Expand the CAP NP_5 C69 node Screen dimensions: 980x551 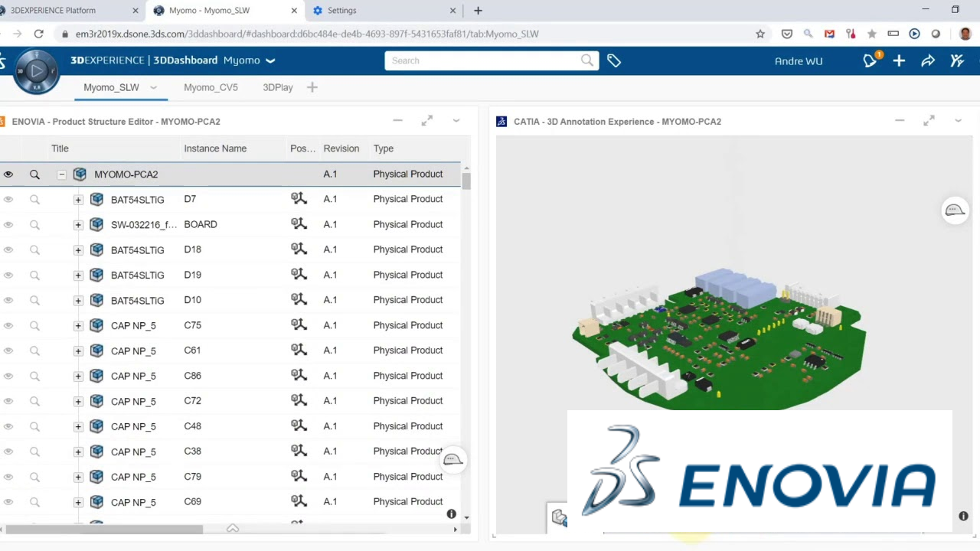[78, 503]
